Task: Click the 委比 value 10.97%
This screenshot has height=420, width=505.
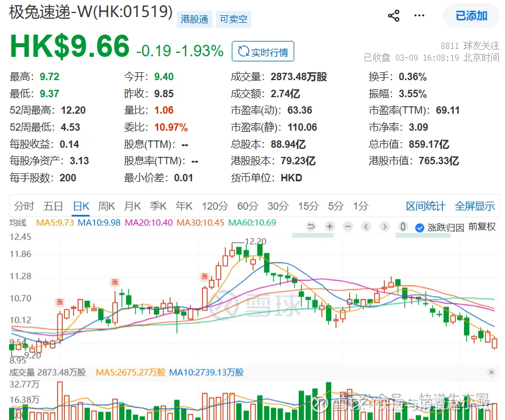Action: tap(170, 127)
